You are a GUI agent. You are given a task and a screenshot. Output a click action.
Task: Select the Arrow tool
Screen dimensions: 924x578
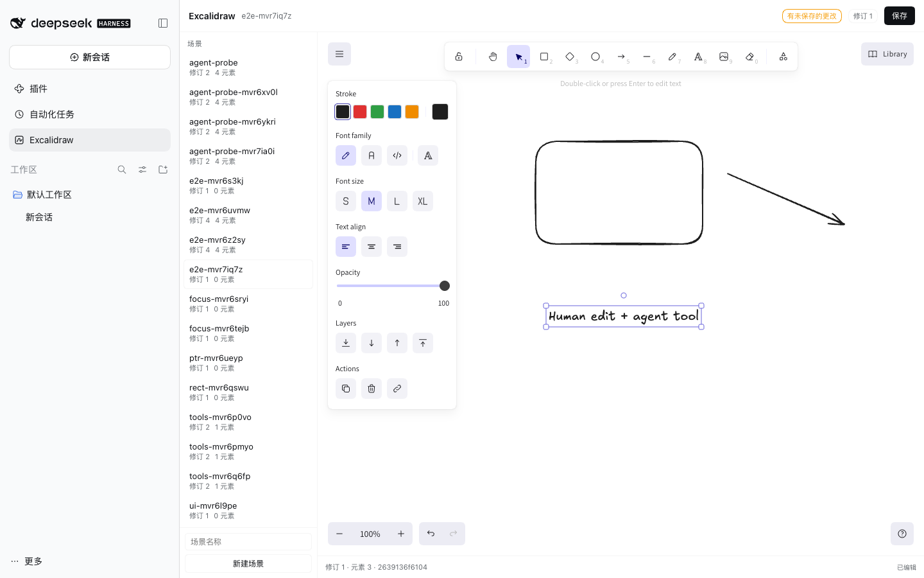(x=621, y=57)
